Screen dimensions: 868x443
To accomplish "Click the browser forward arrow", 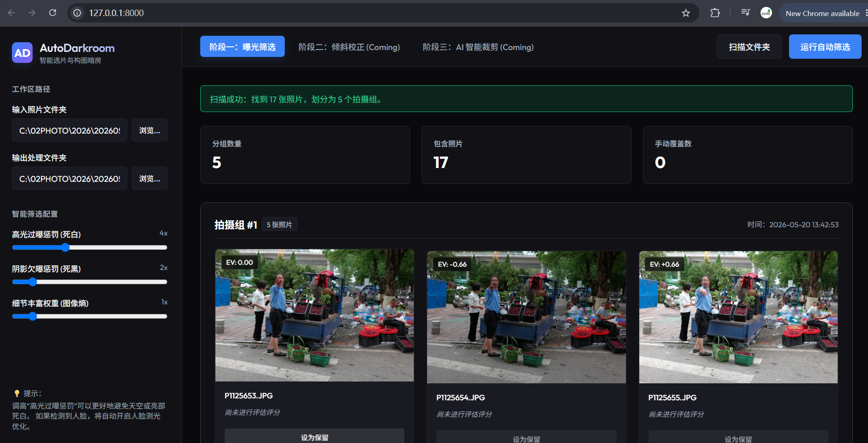I will point(32,13).
